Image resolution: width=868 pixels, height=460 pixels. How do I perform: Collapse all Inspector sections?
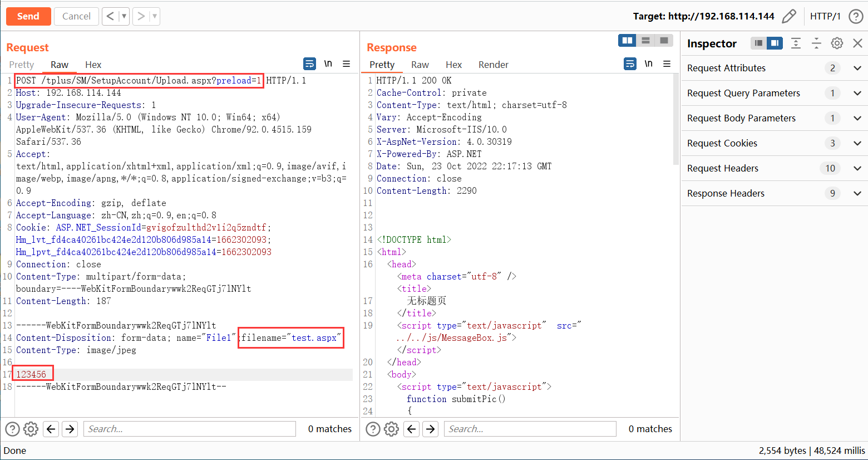pyautogui.click(x=816, y=43)
